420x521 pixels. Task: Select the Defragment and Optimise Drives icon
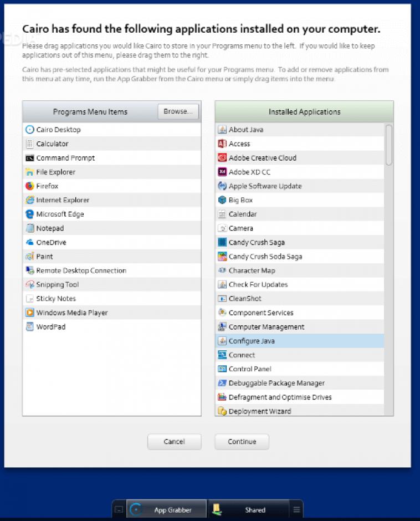pos(222,397)
